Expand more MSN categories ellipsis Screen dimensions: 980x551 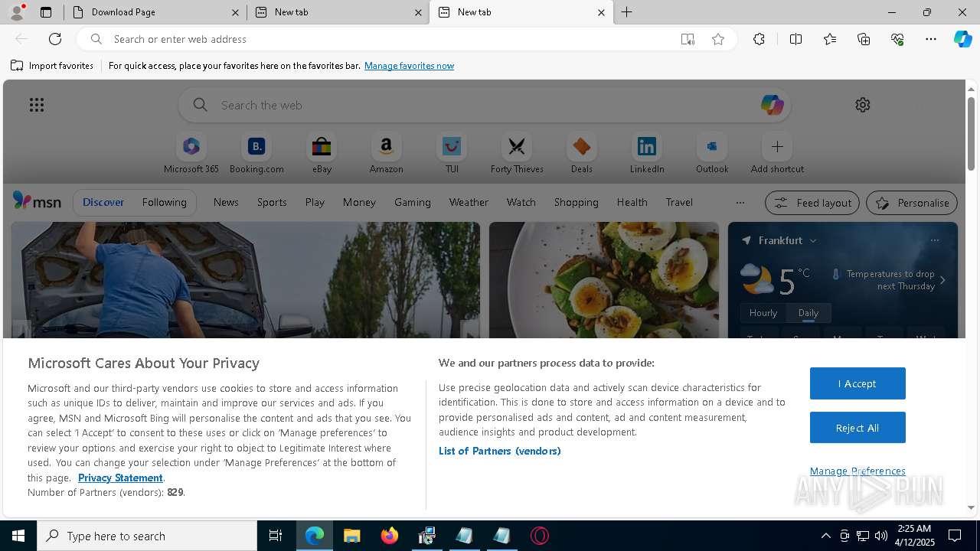click(x=740, y=203)
